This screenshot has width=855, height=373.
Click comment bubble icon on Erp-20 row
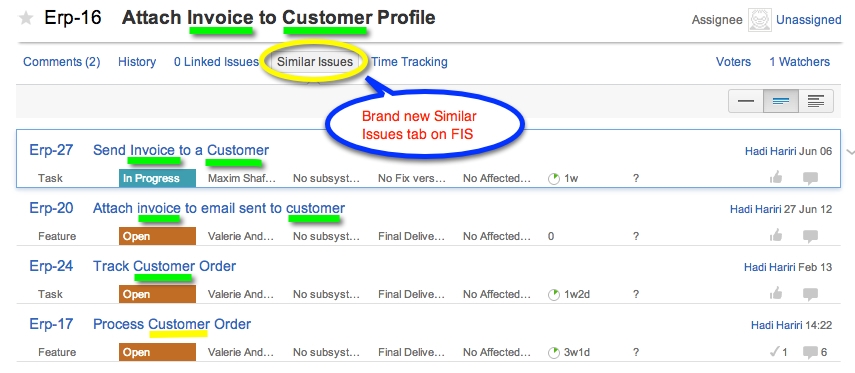pyautogui.click(x=810, y=236)
